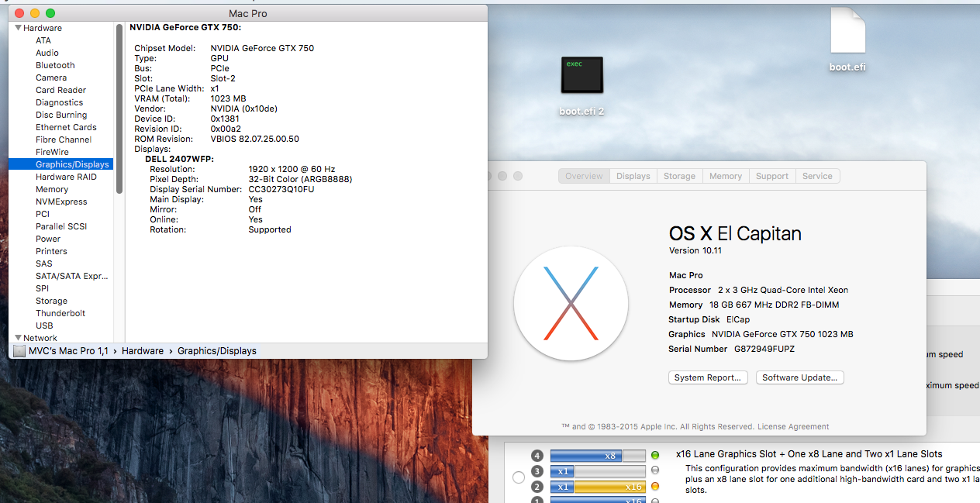Viewport: 980px width, 503px height.
Task: Select Parallel SCSI in the sidebar
Action: tap(61, 226)
